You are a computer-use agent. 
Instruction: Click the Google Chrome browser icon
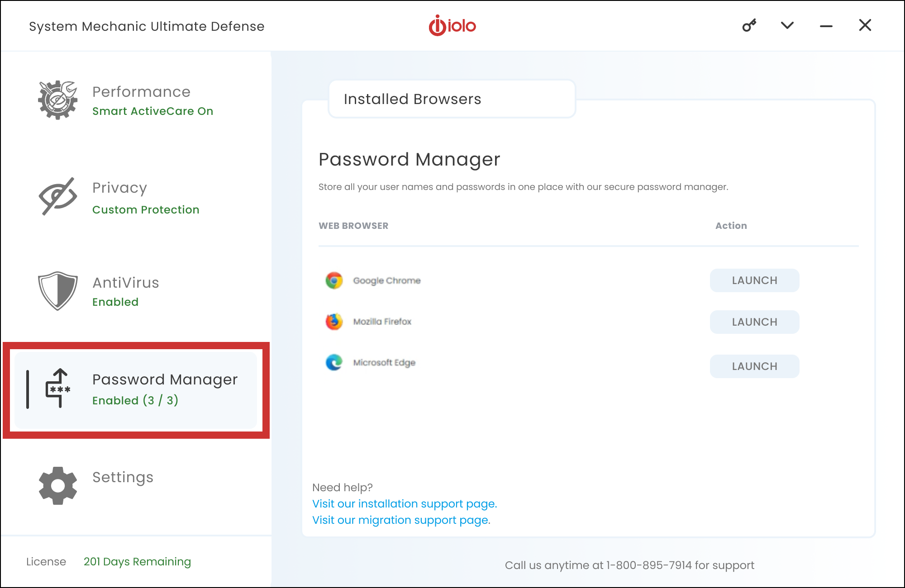click(334, 280)
